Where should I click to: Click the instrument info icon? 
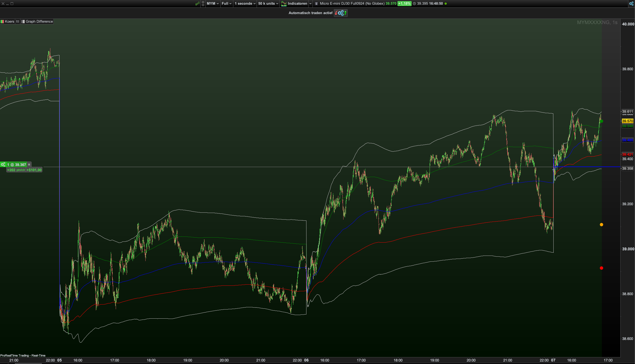tap(316, 4)
